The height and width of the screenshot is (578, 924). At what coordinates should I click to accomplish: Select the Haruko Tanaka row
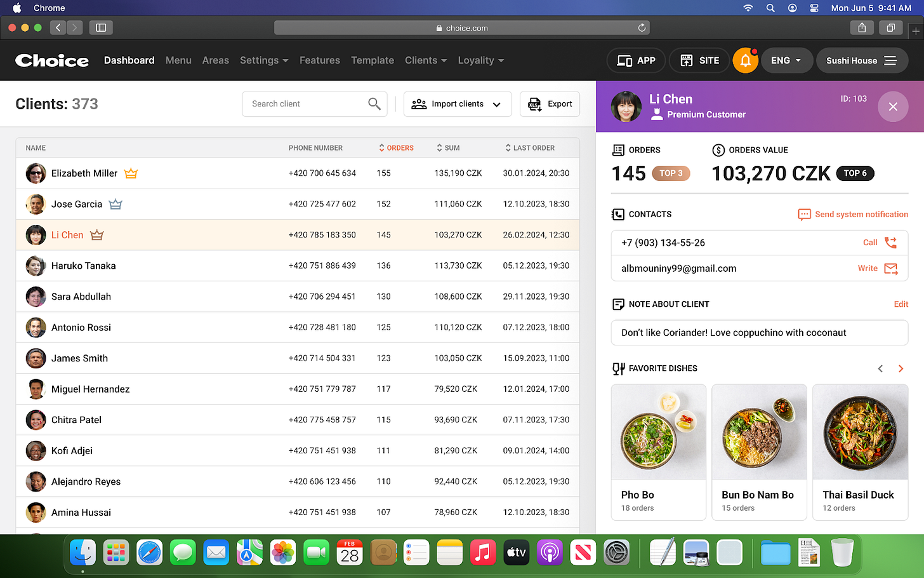[298, 265]
